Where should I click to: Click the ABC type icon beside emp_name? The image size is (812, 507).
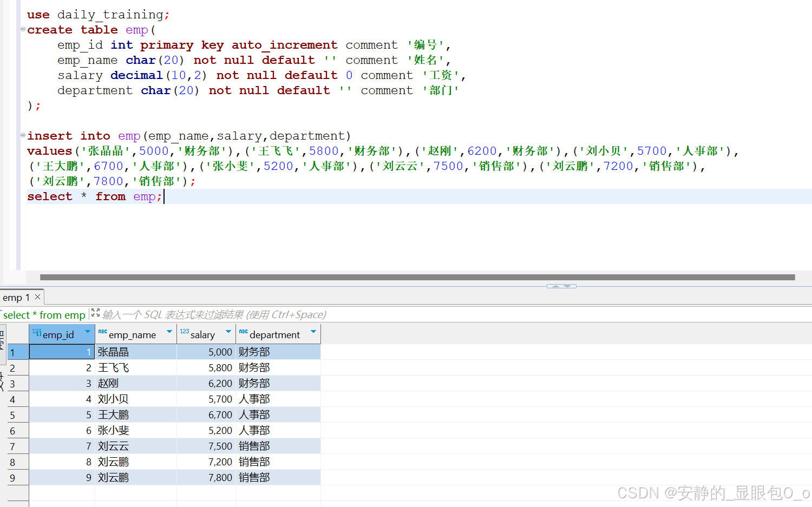[x=102, y=332]
